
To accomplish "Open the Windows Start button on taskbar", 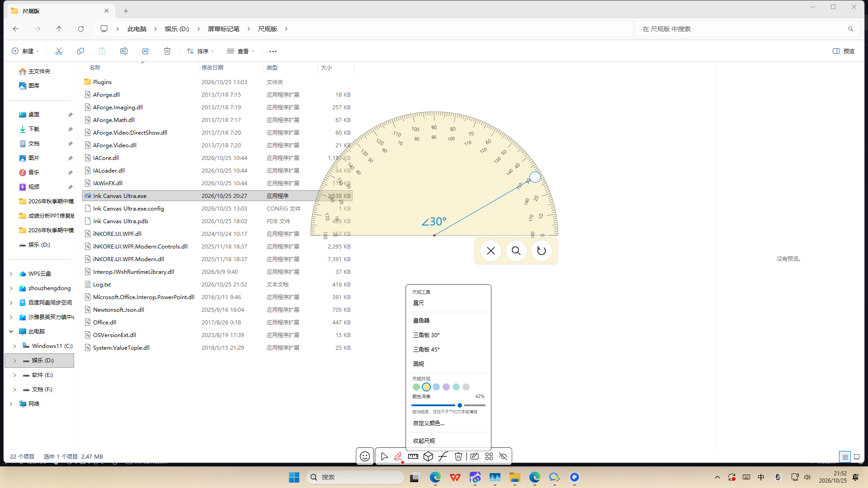I will click(294, 477).
